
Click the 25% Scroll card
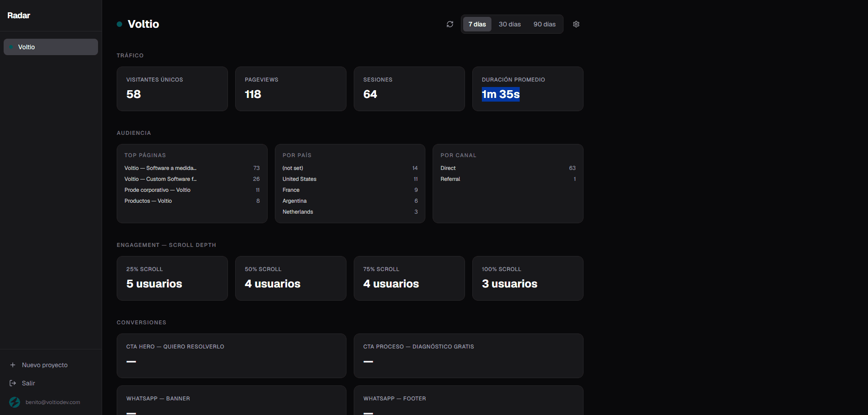click(x=172, y=278)
